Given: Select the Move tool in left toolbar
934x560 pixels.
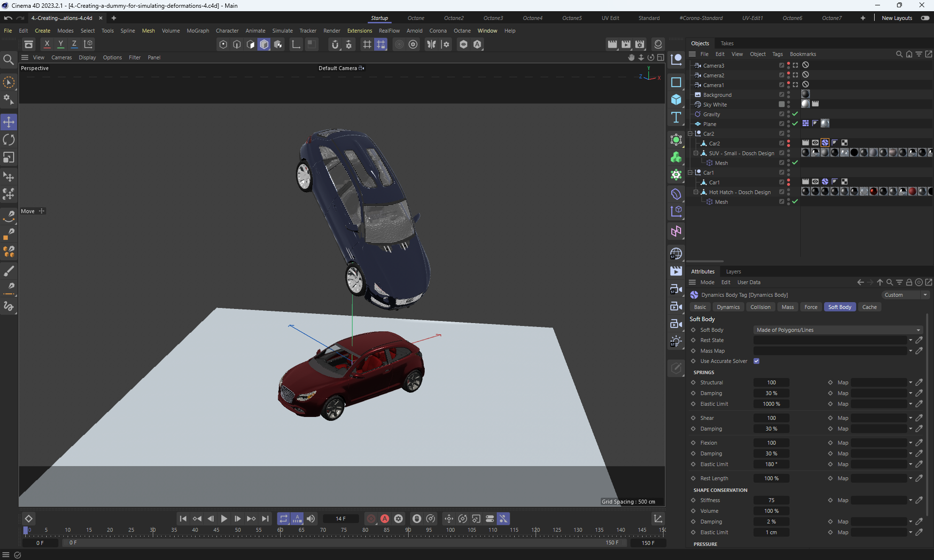Looking at the screenshot, I should pyautogui.click(x=9, y=122).
